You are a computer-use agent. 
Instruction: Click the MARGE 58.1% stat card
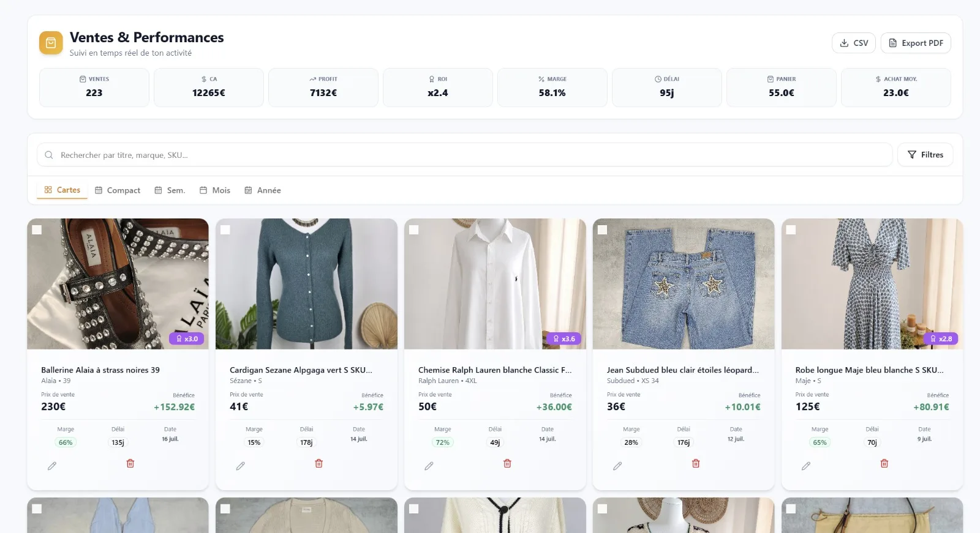(552, 88)
